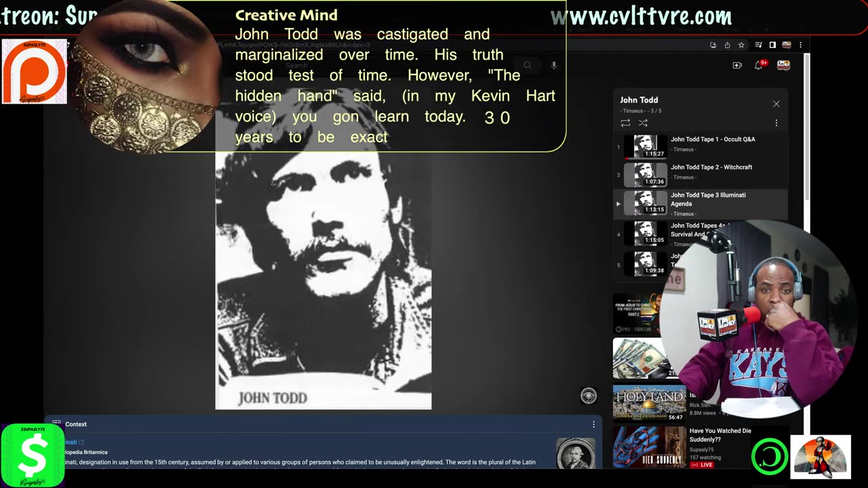Click the Patreon logo overlay
Image resolution: width=868 pixels, height=488 pixels.
[34, 71]
